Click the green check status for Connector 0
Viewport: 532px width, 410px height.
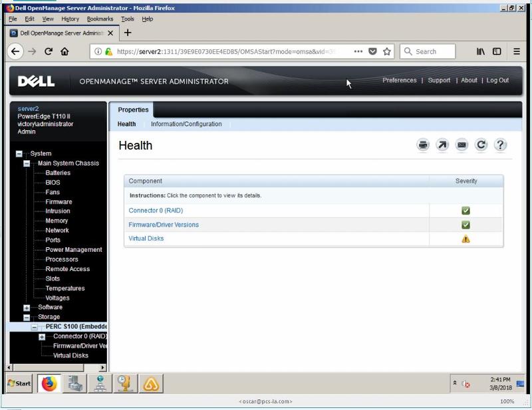click(x=466, y=211)
